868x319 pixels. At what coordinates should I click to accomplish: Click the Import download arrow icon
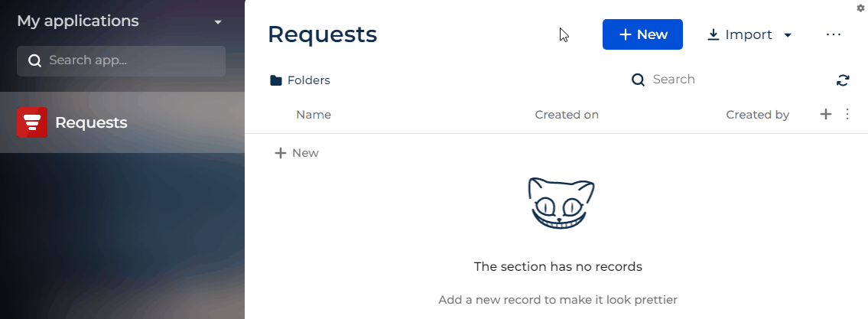tap(714, 35)
